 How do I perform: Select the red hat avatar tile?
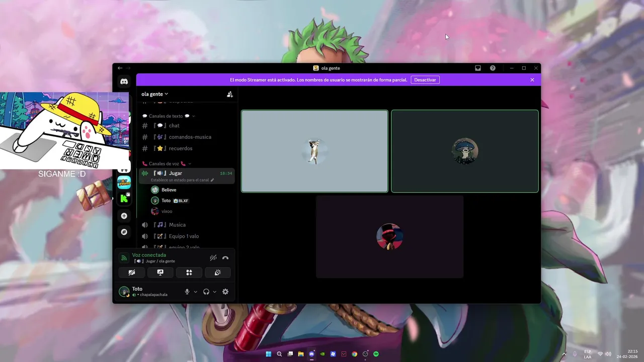point(389,237)
